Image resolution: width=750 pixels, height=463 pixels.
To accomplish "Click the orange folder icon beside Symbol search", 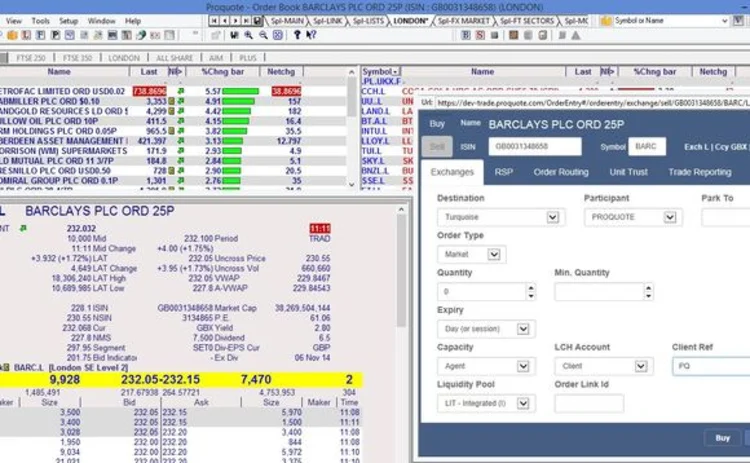I will (606, 21).
